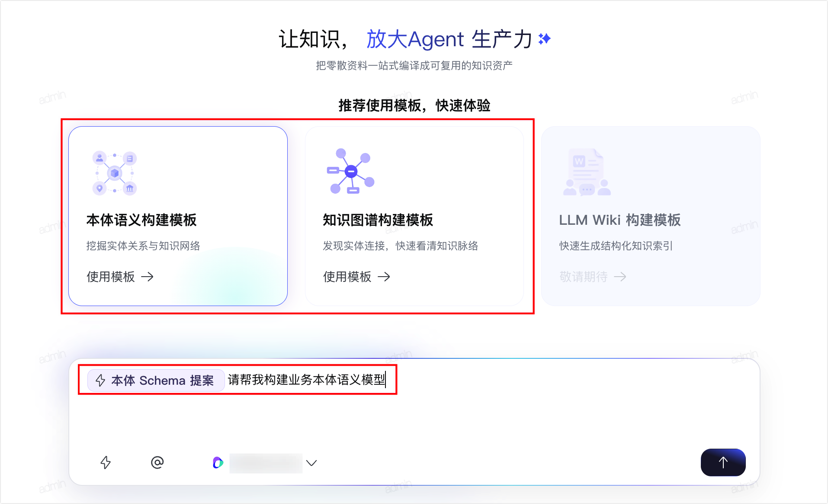Click subtitle 把零散资料一站式编译成可复用的知识资产
The width and height of the screenshot is (828, 504).
[414, 66]
